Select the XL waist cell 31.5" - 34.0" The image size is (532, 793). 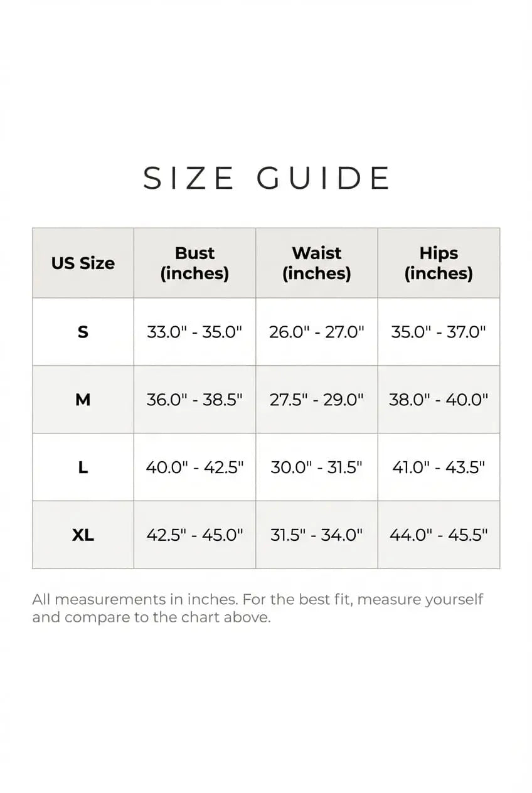317,535
